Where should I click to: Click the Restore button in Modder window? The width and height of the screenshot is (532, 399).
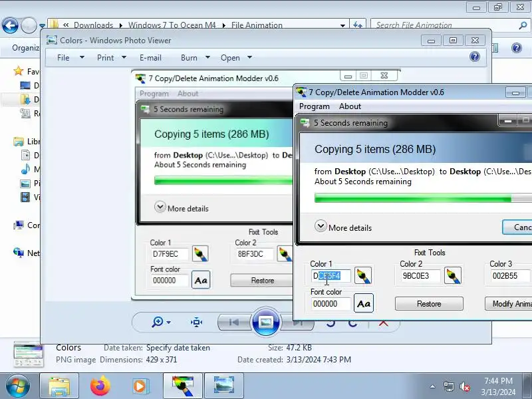point(429,304)
